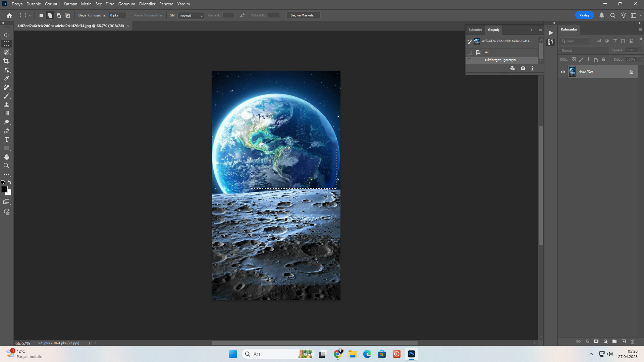Toggle history brush source for Aç state
The image size is (644, 362).
(x=470, y=53)
